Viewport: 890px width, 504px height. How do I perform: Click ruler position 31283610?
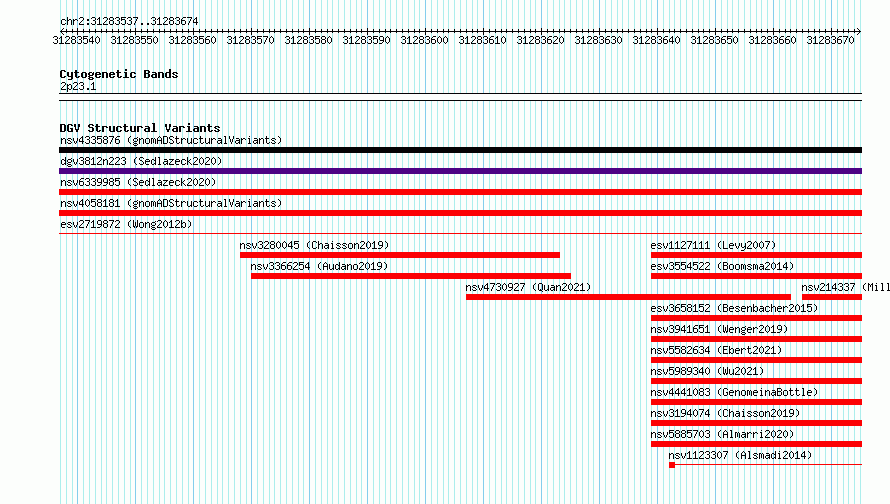(482, 40)
